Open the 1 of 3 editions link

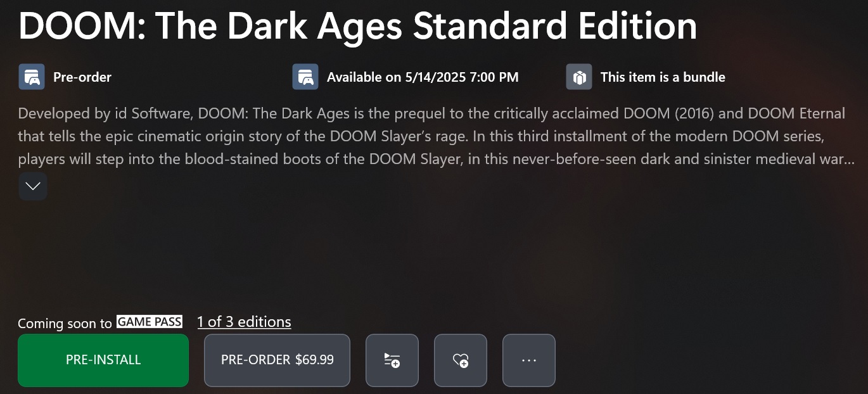[x=244, y=322]
